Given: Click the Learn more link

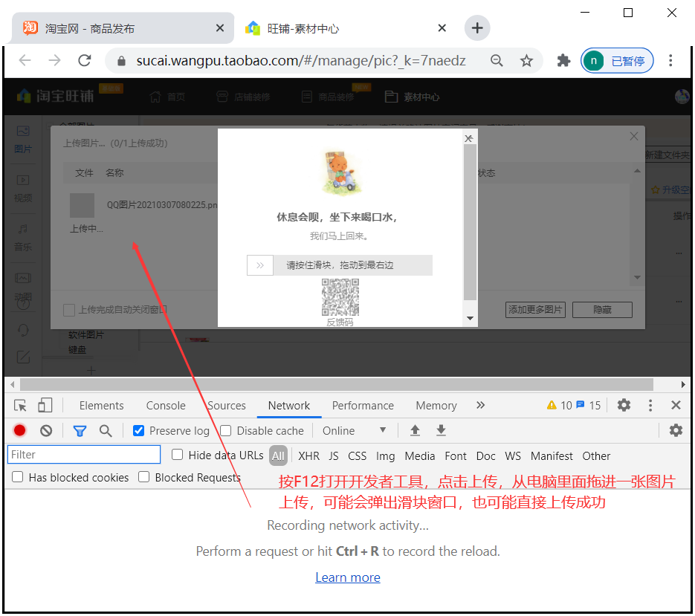Looking at the screenshot, I should (347, 577).
